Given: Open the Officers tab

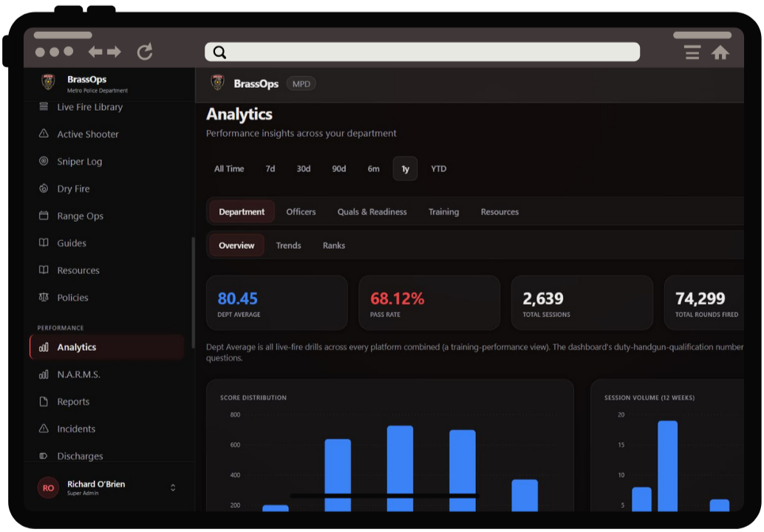Looking at the screenshot, I should coord(301,212).
